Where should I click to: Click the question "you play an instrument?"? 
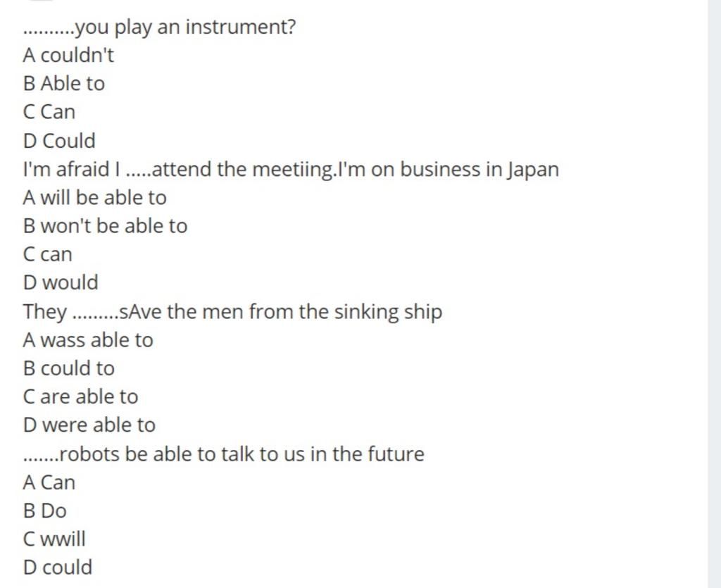coord(160,27)
